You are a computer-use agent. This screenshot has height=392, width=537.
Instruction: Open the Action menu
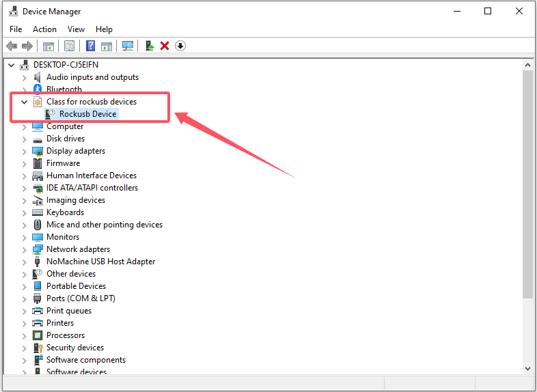click(44, 29)
